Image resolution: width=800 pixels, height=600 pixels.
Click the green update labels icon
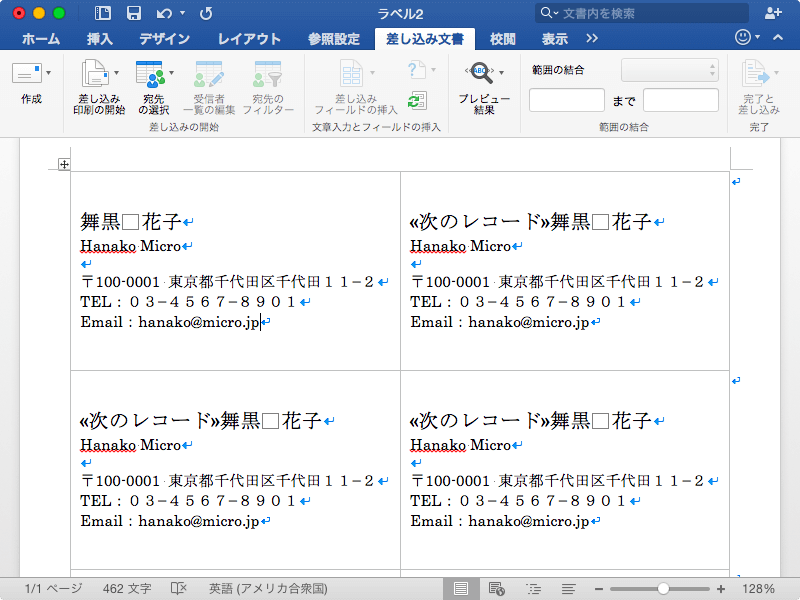[417, 101]
